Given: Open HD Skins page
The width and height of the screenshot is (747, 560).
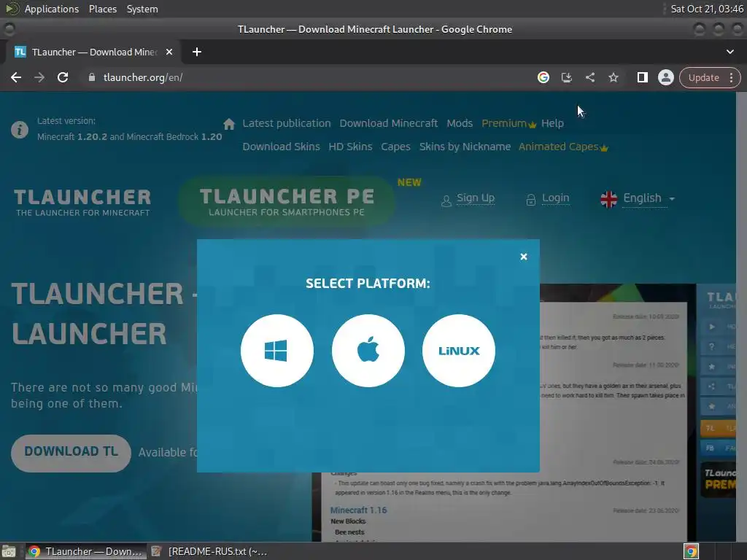Looking at the screenshot, I should click(x=350, y=147).
